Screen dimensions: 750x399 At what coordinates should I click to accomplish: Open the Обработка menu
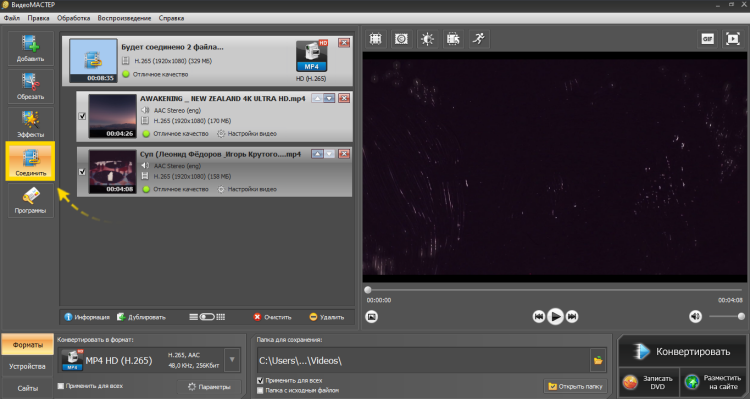73,18
